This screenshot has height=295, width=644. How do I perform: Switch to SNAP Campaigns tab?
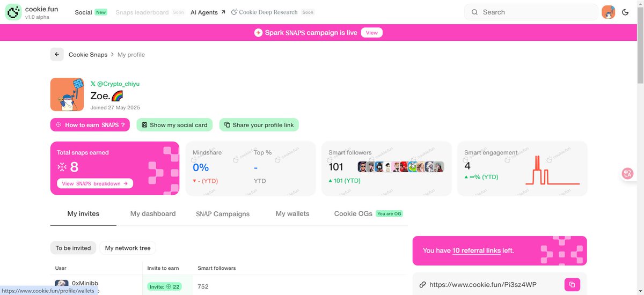click(223, 213)
